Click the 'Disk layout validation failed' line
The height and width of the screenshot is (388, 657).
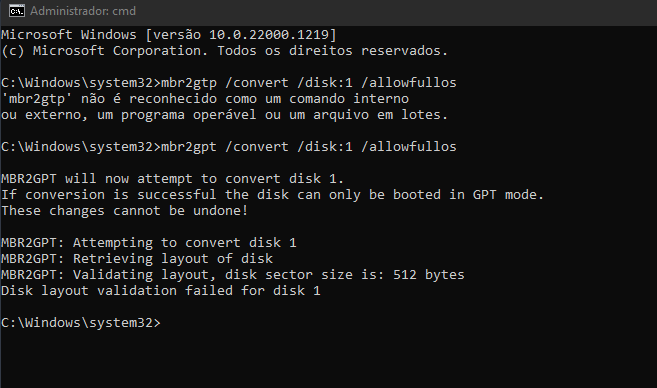pyautogui.click(x=161, y=290)
